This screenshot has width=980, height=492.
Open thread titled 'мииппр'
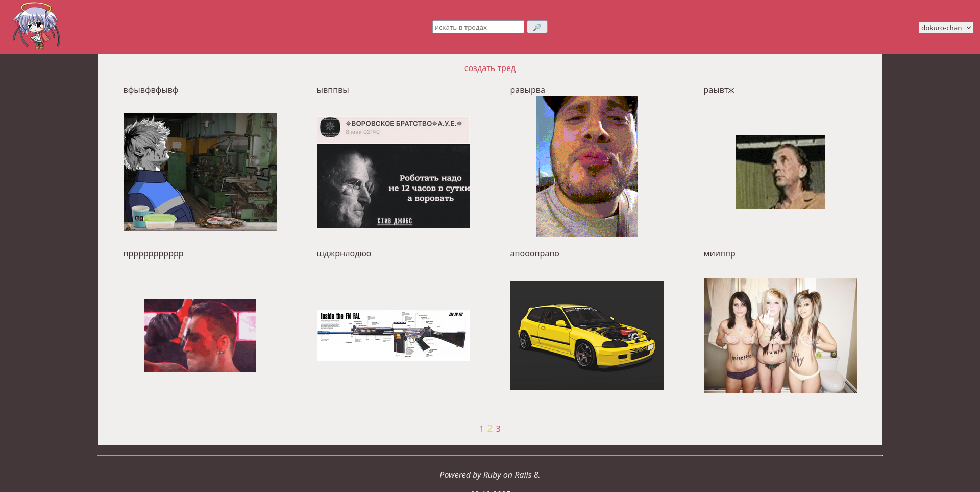(719, 254)
